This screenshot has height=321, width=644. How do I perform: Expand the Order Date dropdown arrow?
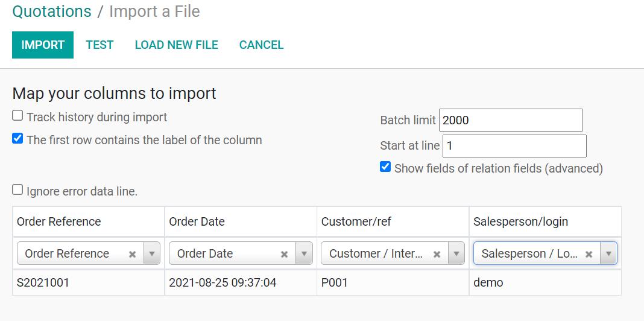305,253
